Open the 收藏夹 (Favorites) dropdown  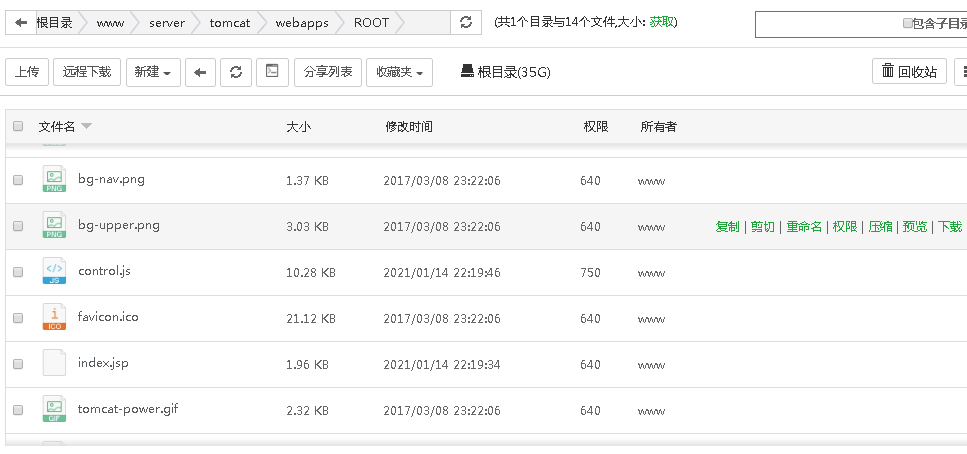pos(400,72)
